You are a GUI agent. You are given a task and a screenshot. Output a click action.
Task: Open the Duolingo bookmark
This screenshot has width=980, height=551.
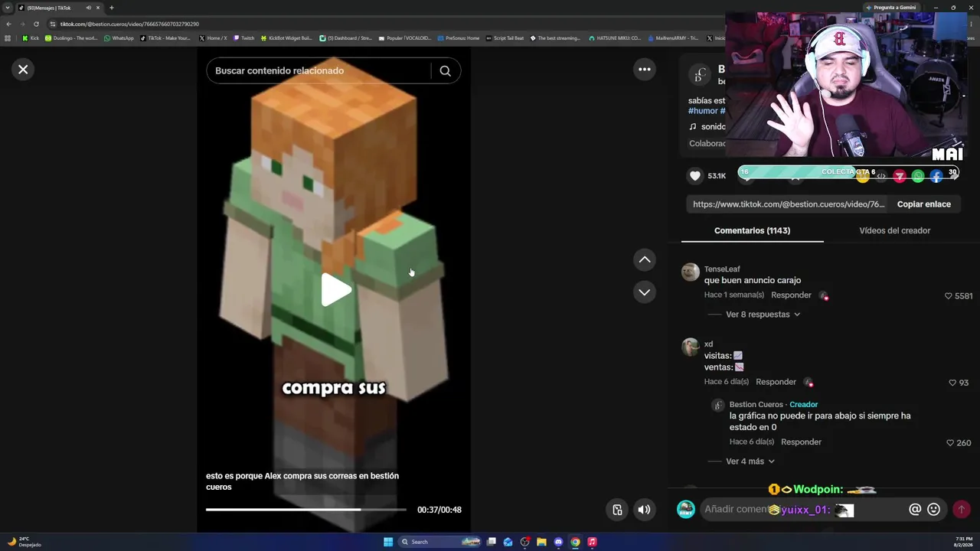click(71, 38)
